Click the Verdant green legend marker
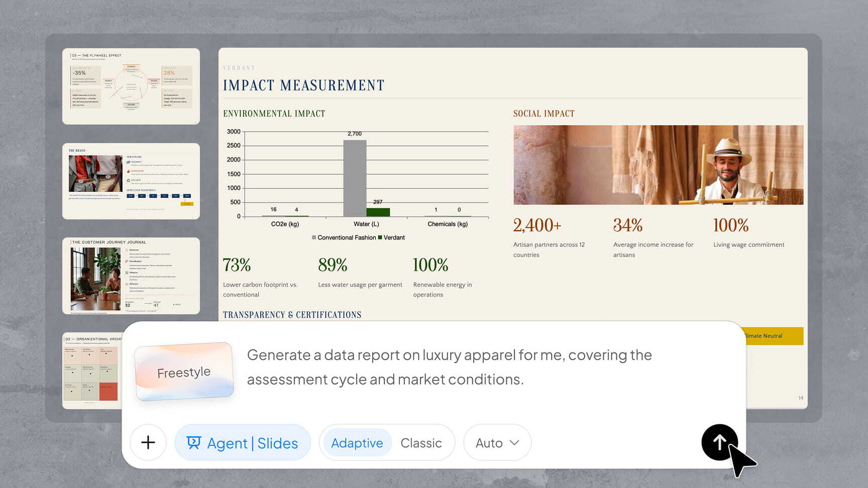868x488 pixels. pyautogui.click(x=380, y=237)
